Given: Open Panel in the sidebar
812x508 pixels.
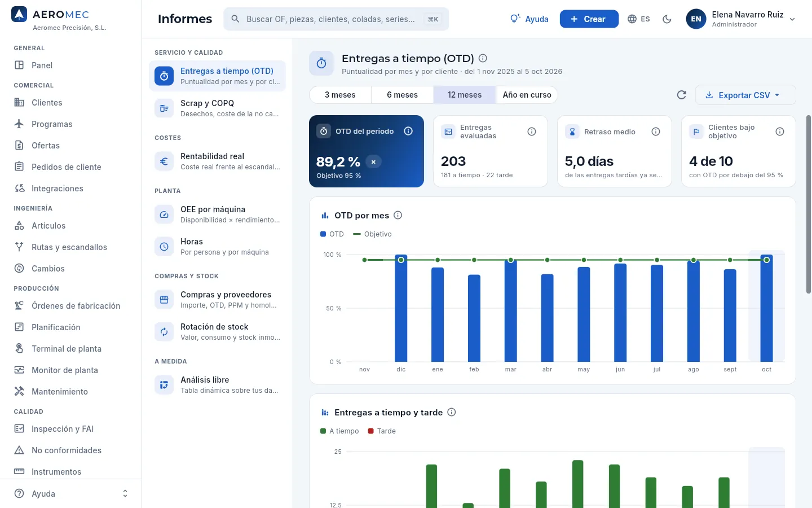Looking at the screenshot, I should [x=70, y=65].
